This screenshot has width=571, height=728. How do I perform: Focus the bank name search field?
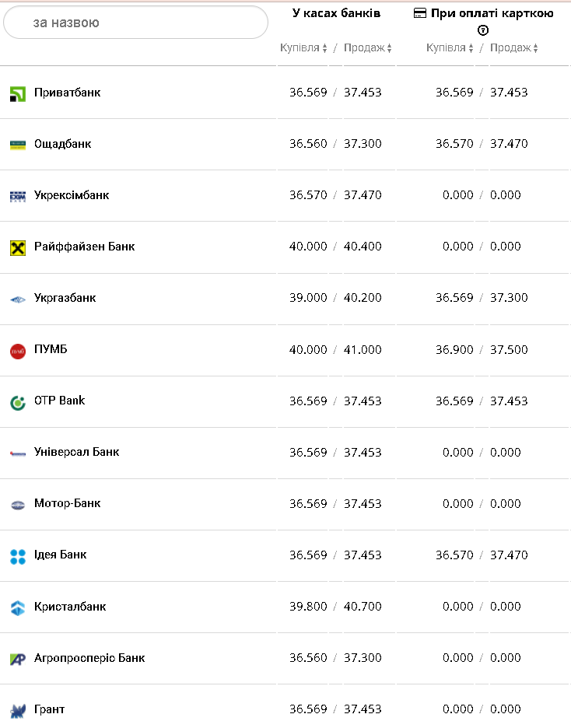[136, 23]
